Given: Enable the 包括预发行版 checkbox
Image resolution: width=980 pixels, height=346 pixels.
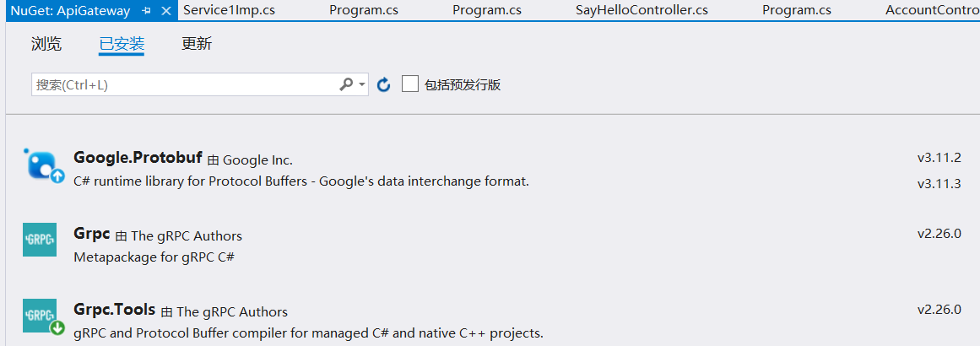Looking at the screenshot, I should pyautogui.click(x=410, y=84).
